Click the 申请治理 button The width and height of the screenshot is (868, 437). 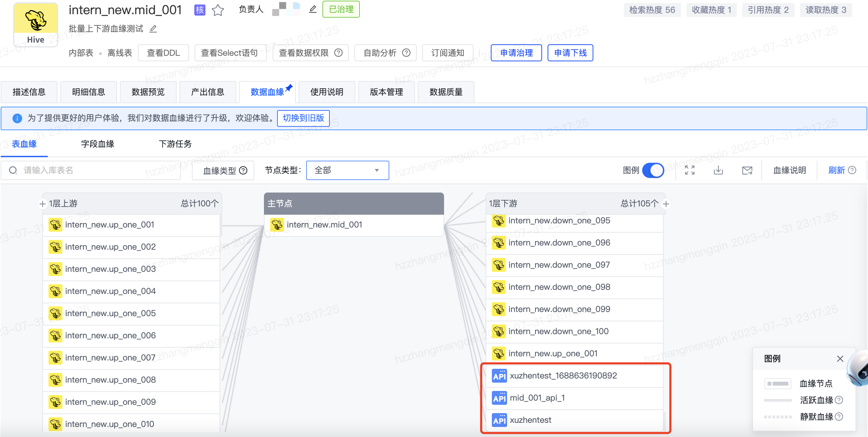coord(516,53)
